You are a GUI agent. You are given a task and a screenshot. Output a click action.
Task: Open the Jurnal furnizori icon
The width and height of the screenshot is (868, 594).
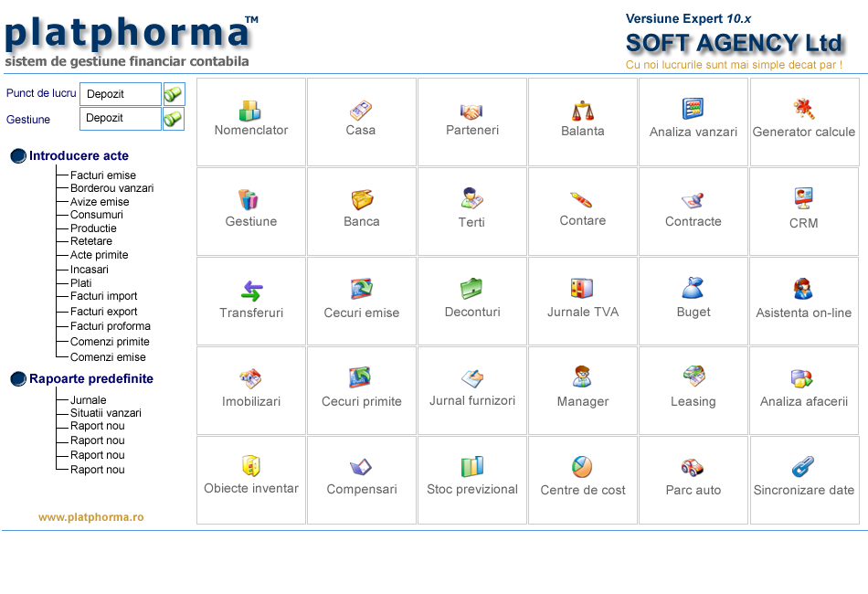pyautogui.click(x=472, y=378)
